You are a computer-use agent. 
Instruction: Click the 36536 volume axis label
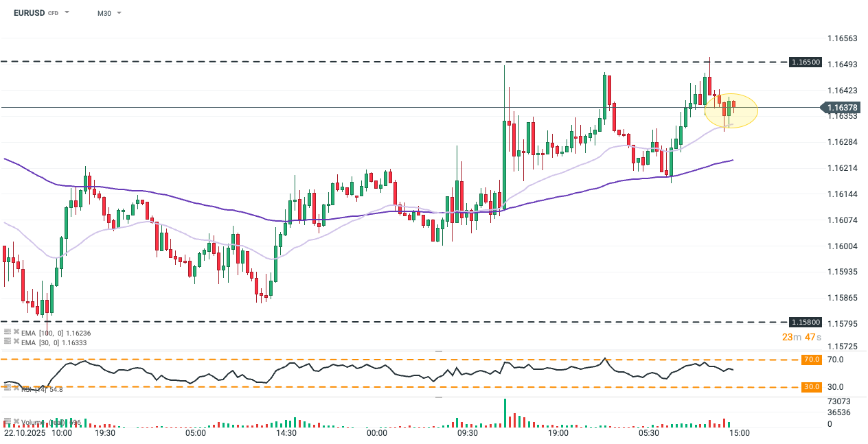[x=839, y=412]
